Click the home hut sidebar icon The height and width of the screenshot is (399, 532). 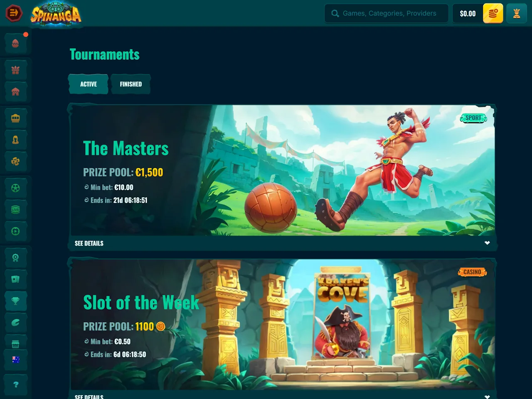point(15,92)
